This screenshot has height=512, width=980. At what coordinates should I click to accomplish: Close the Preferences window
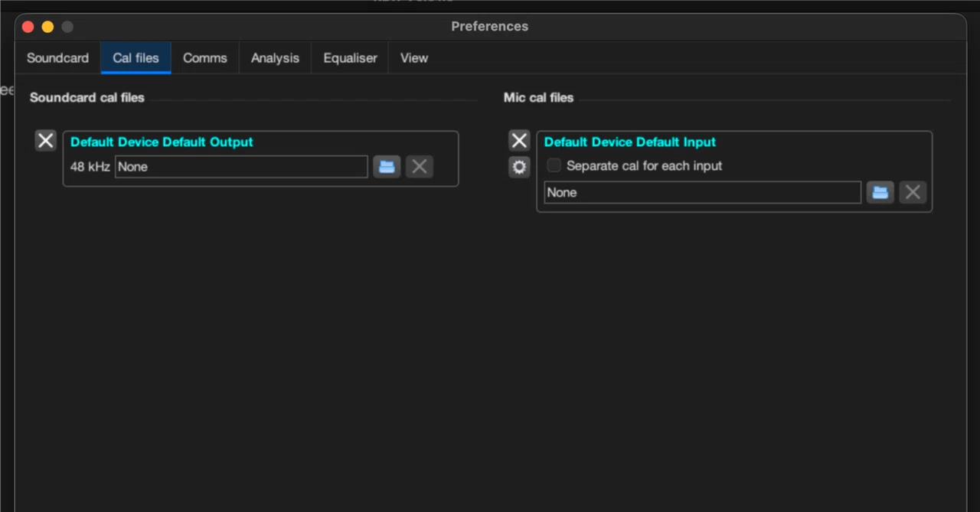28,27
